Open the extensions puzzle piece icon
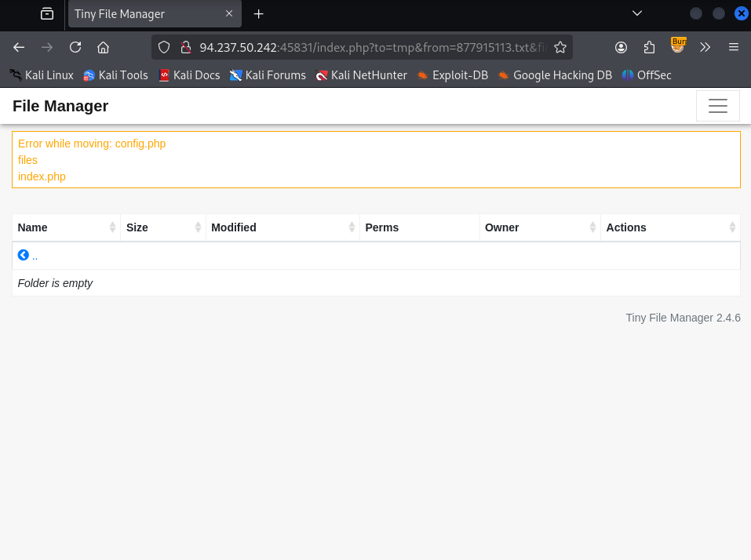The height and width of the screenshot is (560, 751). pyautogui.click(x=649, y=47)
